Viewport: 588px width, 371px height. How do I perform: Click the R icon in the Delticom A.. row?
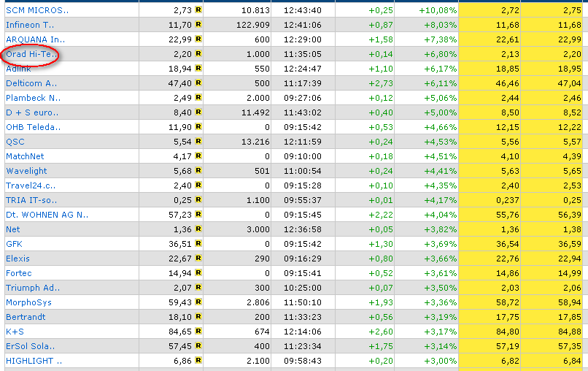tap(198, 83)
